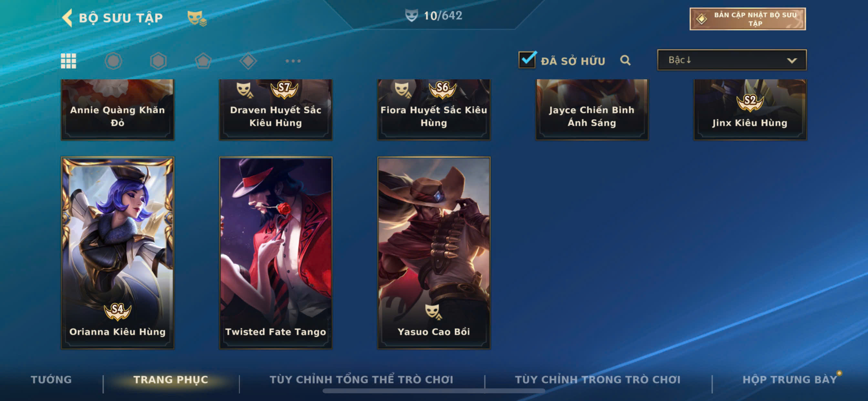Uncheck the Đã Sở Hữu checkbox
The width and height of the screenshot is (868, 401).
527,60
